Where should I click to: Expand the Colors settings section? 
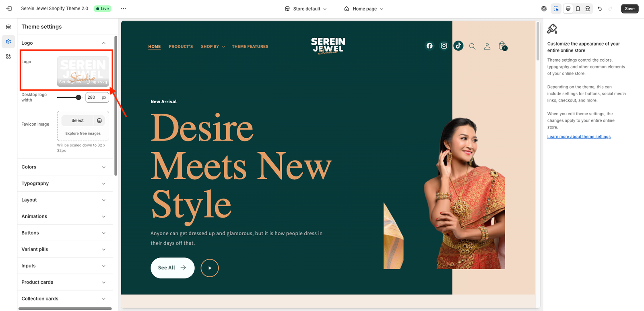click(65, 167)
